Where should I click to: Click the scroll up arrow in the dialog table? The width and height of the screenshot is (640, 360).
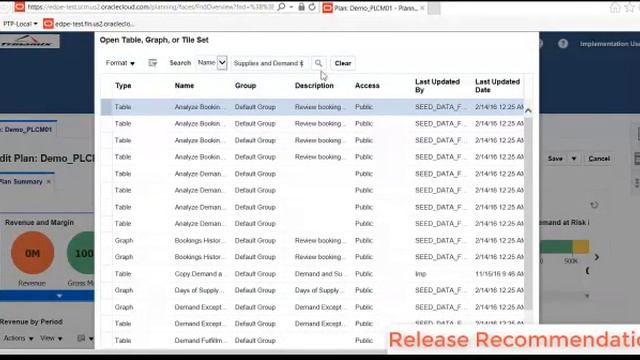point(528,111)
